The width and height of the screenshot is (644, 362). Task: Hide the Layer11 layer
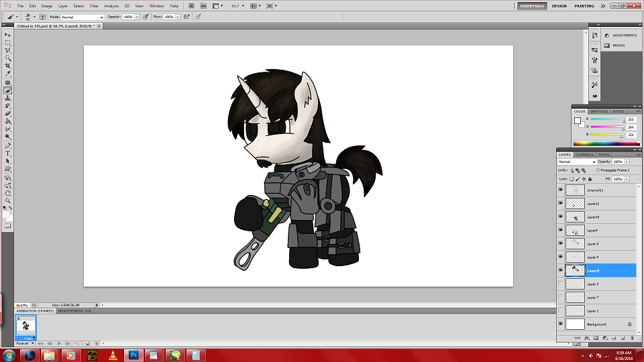pos(561,203)
